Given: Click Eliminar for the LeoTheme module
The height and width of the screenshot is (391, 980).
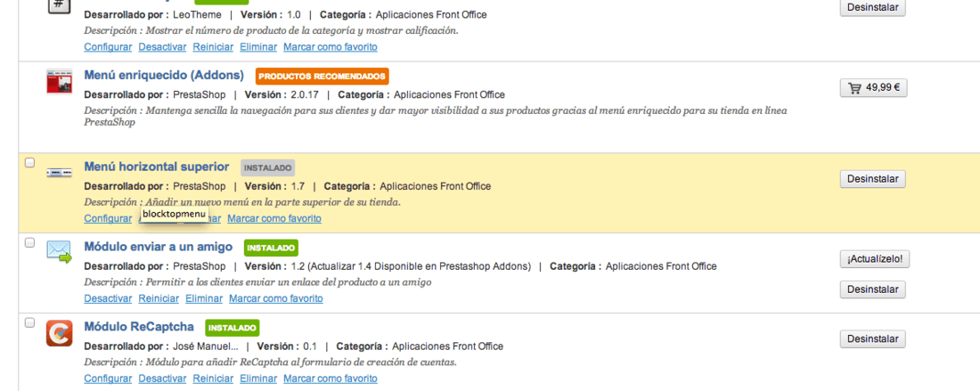Looking at the screenshot, I should point(258,47).
